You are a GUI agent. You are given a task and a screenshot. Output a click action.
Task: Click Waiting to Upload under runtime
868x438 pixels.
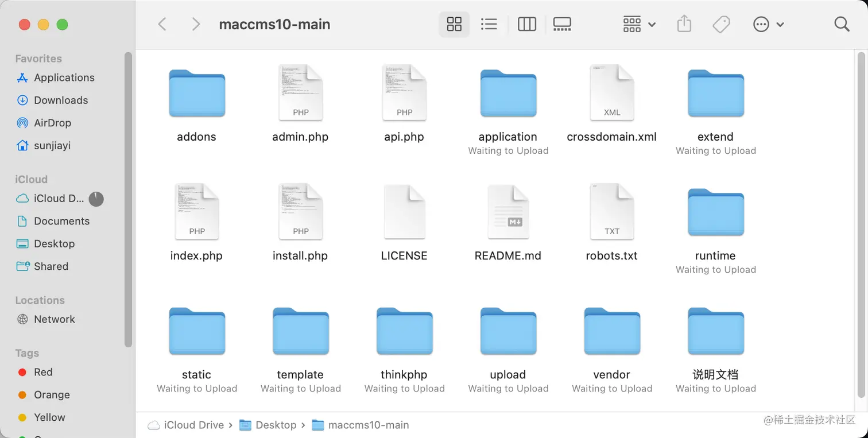716,270
